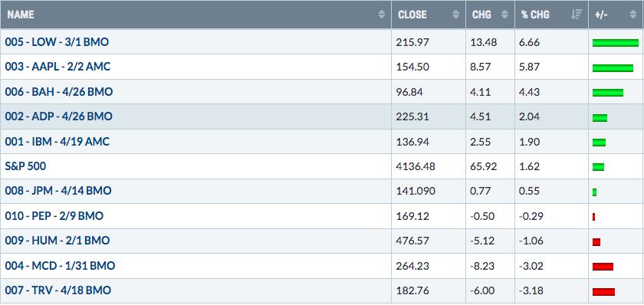Click the red bar for TRV
This screenshot has height=305, width=644.
[603, 292]
